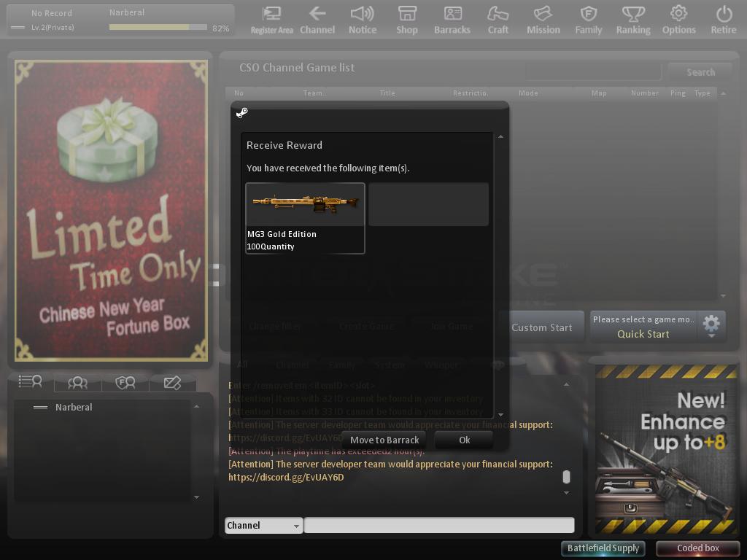Open the chat Channel dropdown
This screenshot has height=560, width=747.
pyautogui.click(x=263, y=525)
